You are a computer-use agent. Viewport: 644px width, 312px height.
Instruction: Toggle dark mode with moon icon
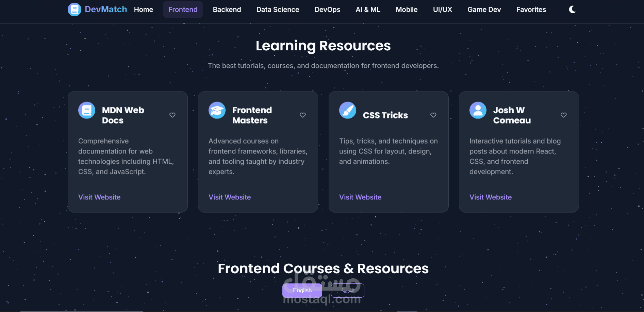click(572, 10)
